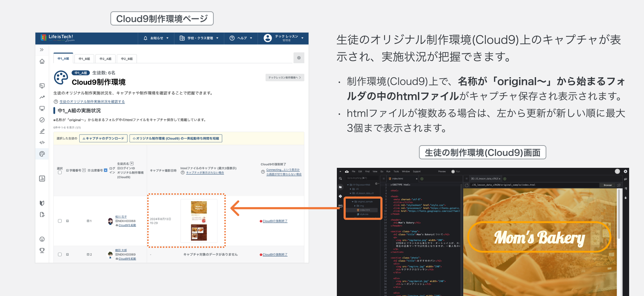Screen dimensions: 644x296
Task: Switch to the 中1_B組 class tab
Action: 84,59
